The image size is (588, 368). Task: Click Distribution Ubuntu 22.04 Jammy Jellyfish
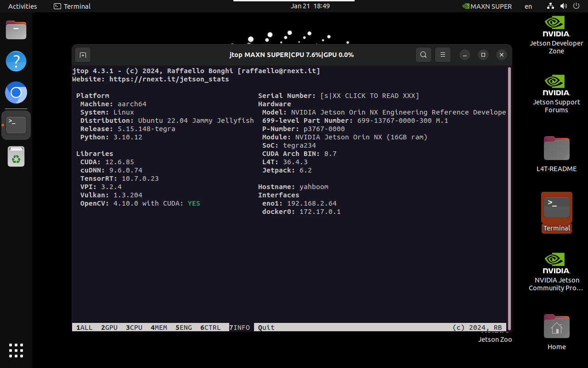pos(196,121)
